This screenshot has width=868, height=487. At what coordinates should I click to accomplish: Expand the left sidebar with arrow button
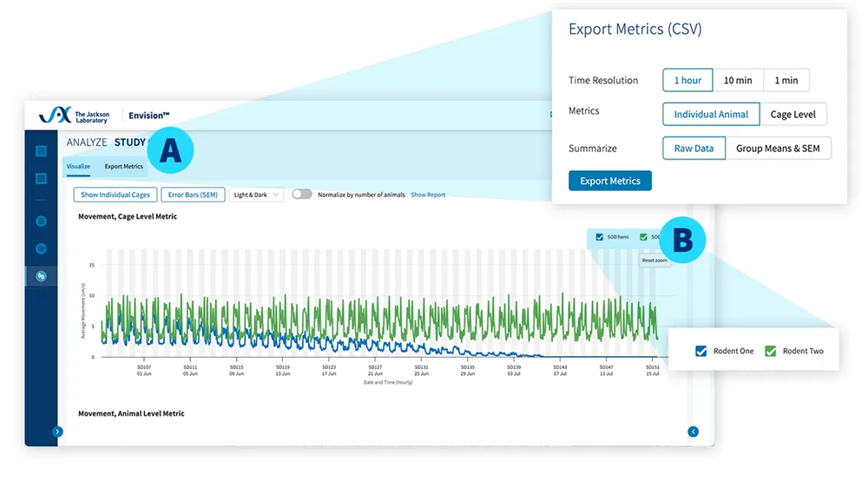tap(57, 431)
